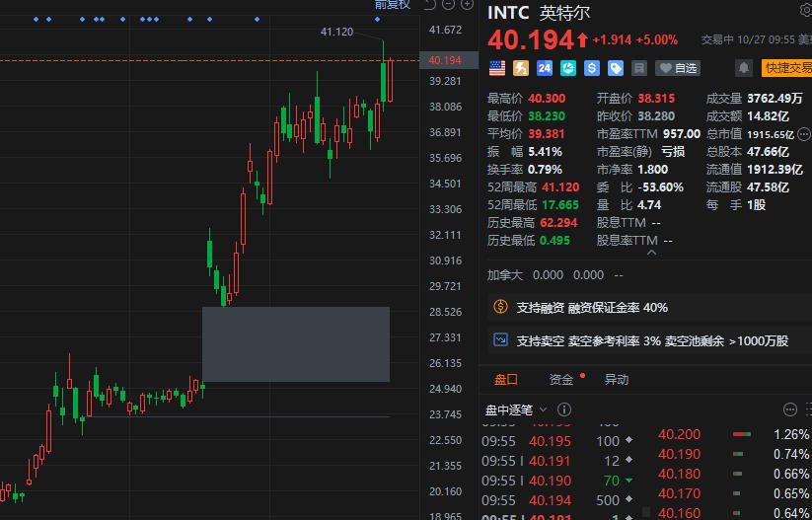Click the blue price tag badge icon
Image resolution: width=812 pixels, height=520 pixels.
click(616, 68)
